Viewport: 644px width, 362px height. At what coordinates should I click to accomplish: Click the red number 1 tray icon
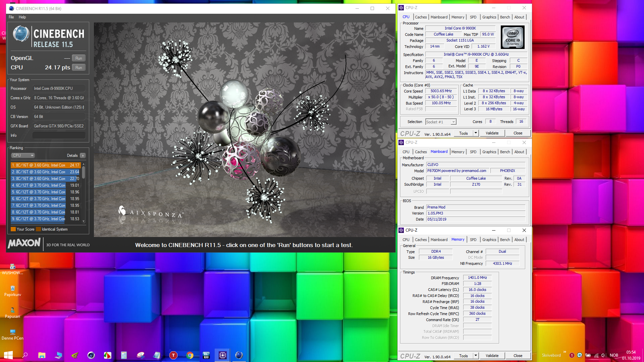[x=572, y=355]
